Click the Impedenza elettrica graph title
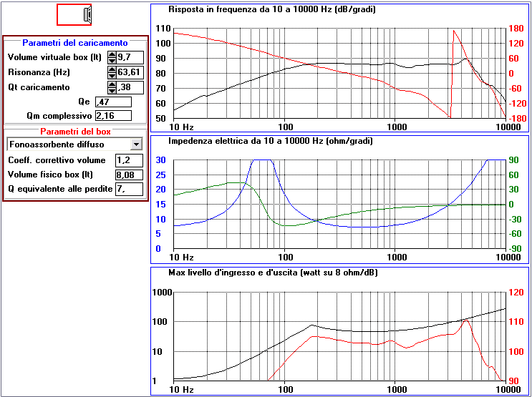The width and height of the screenshot is (532, 397). tap(271, 141)
